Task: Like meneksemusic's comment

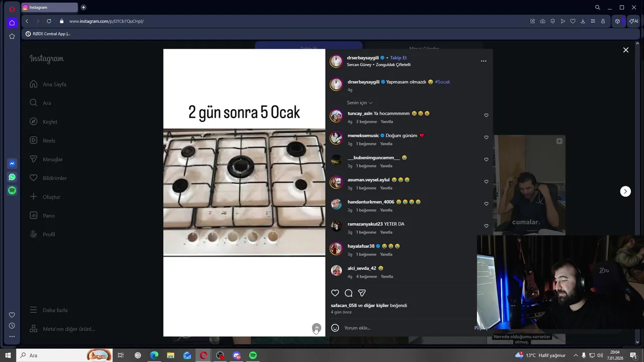Action: click(486, 137)
